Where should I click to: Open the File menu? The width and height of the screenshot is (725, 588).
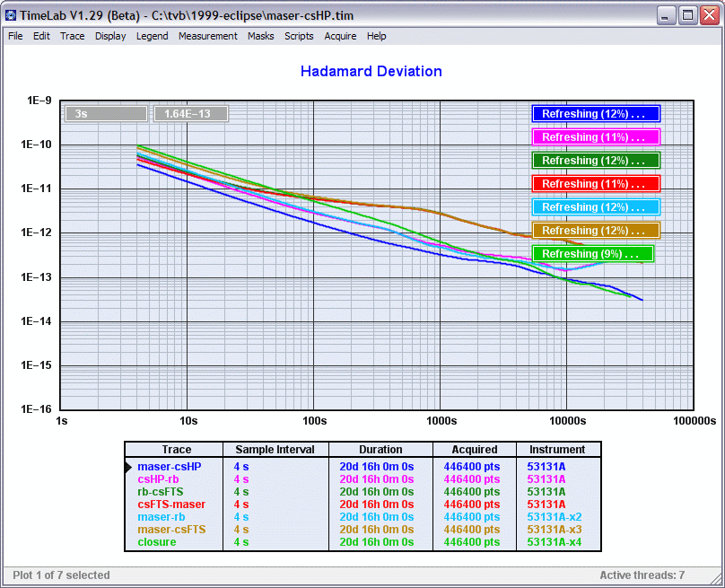(15, 36)
